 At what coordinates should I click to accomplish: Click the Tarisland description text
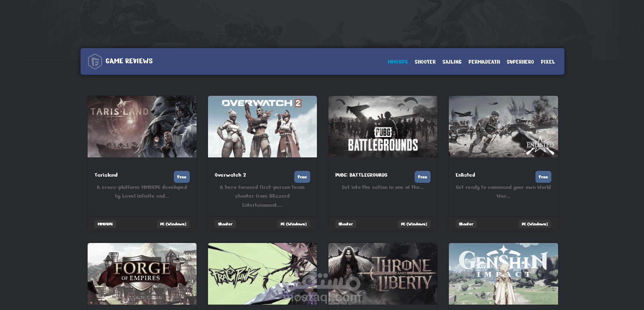coord(142,192)
